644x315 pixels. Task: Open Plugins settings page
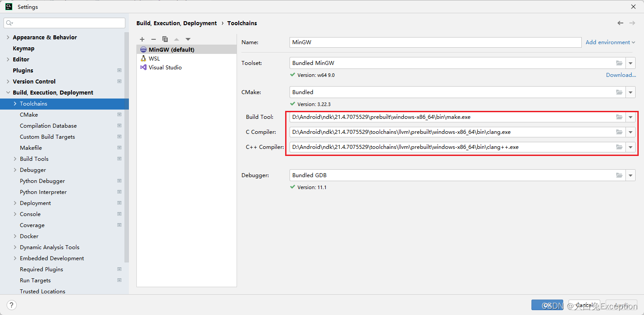pos(23,70)
